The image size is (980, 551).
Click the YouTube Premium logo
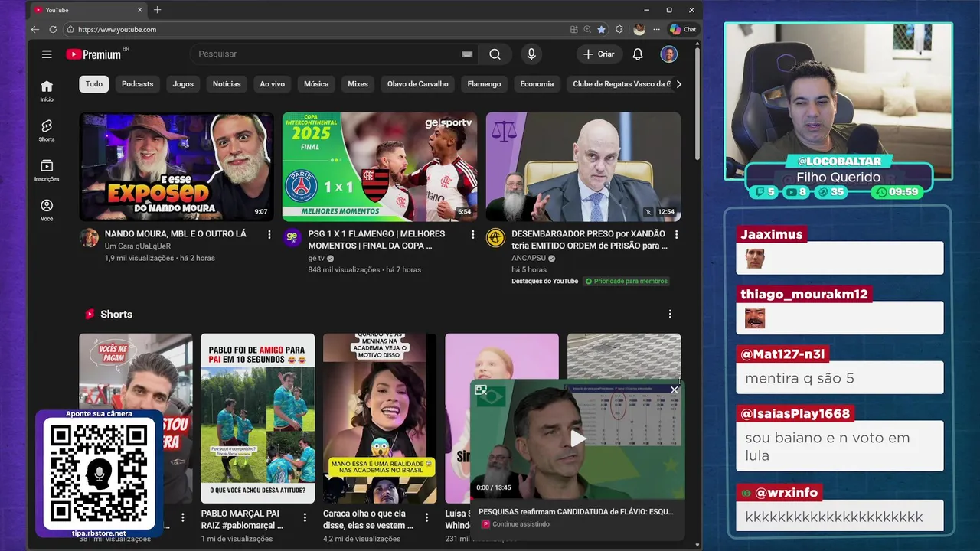point(93,54)
